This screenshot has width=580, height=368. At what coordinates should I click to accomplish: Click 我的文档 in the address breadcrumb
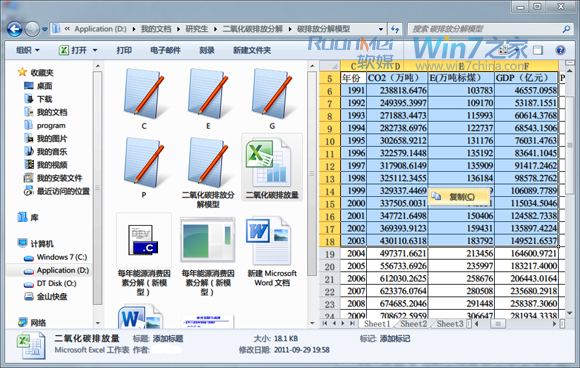click(156, 29)
